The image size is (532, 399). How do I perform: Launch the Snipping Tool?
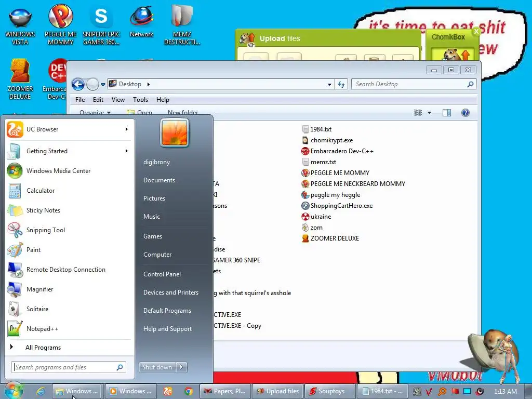point(68,230)
